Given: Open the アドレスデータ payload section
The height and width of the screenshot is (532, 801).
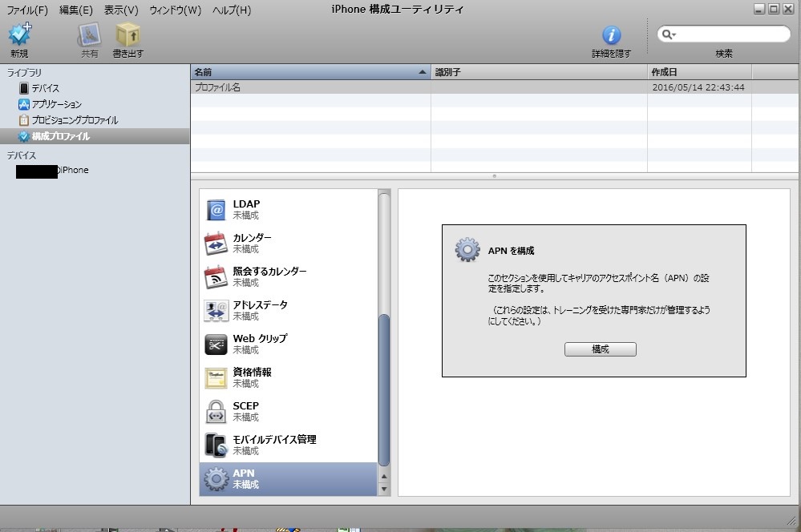Looking at the screenshot, I should 288,310.
